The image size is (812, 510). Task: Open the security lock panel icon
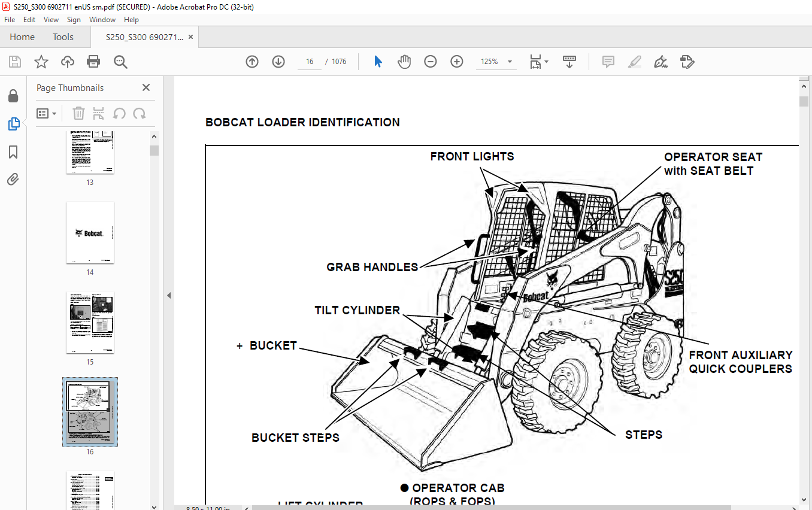[x=13, y=96]
